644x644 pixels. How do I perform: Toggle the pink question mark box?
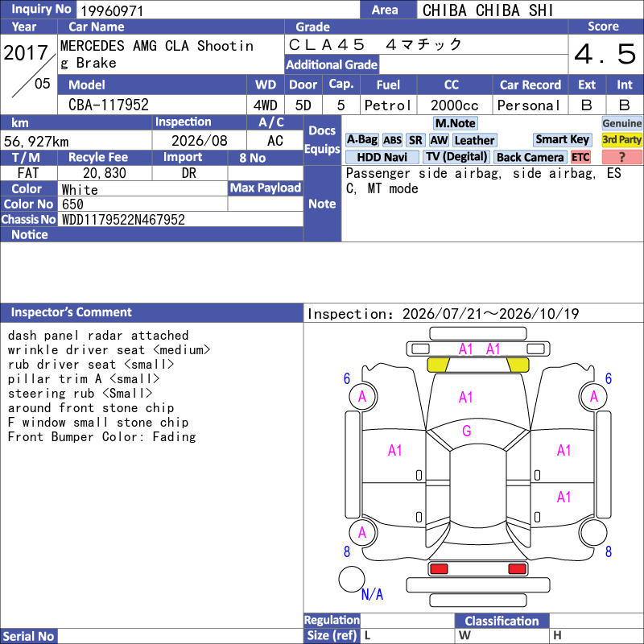(621, 157)
